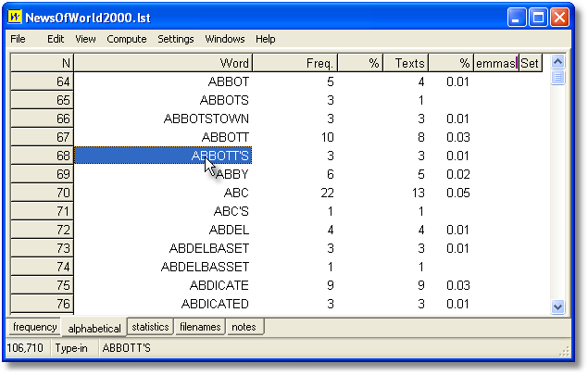Switch to the alphabetical tab
588x375 pixels.
pyautogui.click(x=94, y=329)
